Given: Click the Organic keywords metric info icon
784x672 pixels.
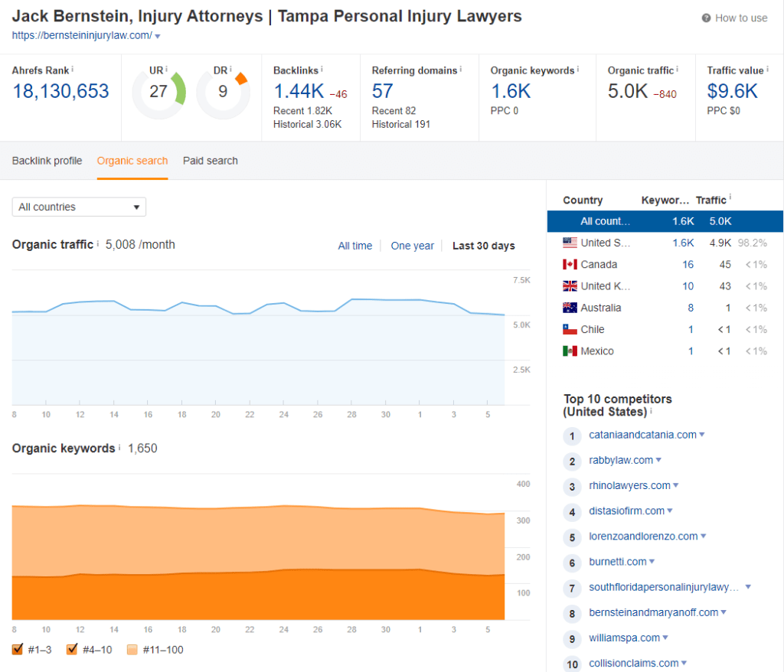Looking at the screenshot, I should pos(578,69).
